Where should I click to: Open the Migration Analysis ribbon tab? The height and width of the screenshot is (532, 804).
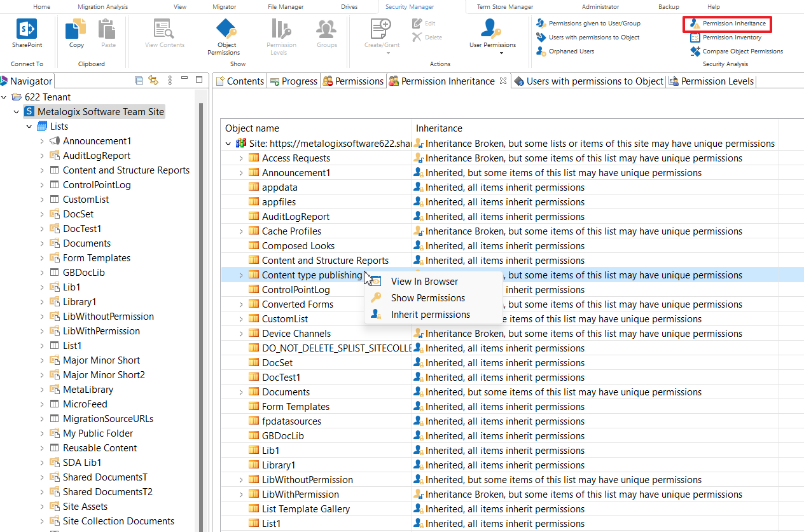pyautogui.click(x=102, y=7)
